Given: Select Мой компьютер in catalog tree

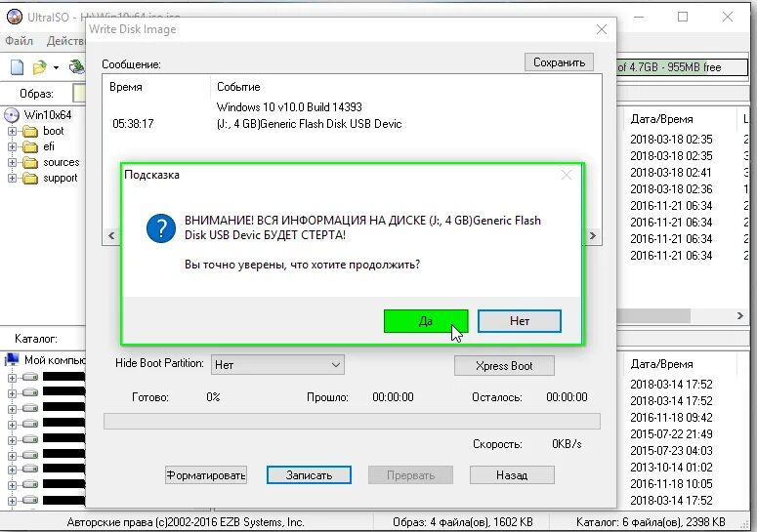Looking at the screenshot, I should point(55,360).
